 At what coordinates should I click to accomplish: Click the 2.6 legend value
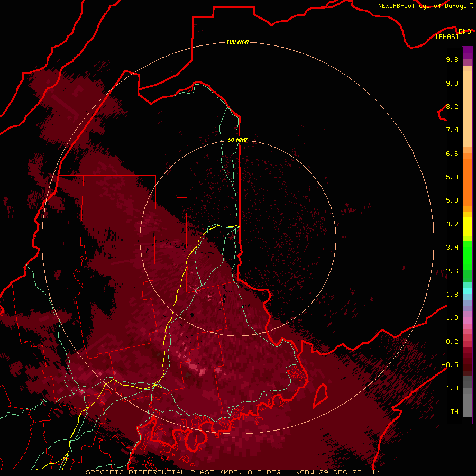click(x=452, y=271)
